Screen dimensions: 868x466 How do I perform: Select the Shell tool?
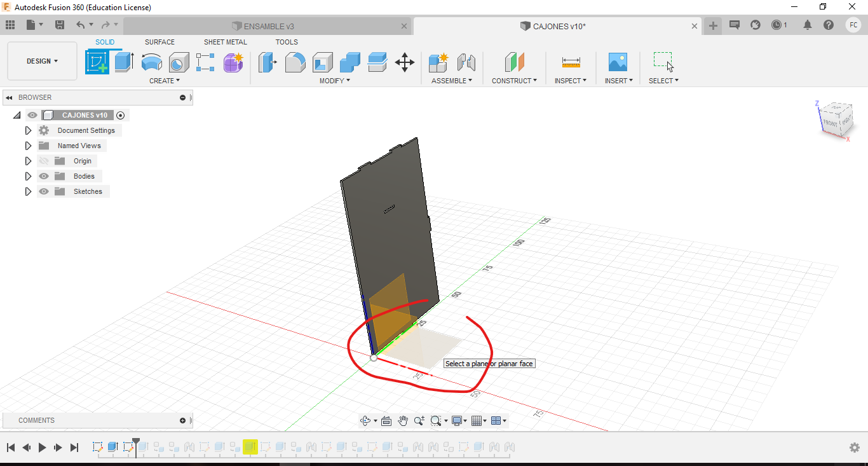322,62
